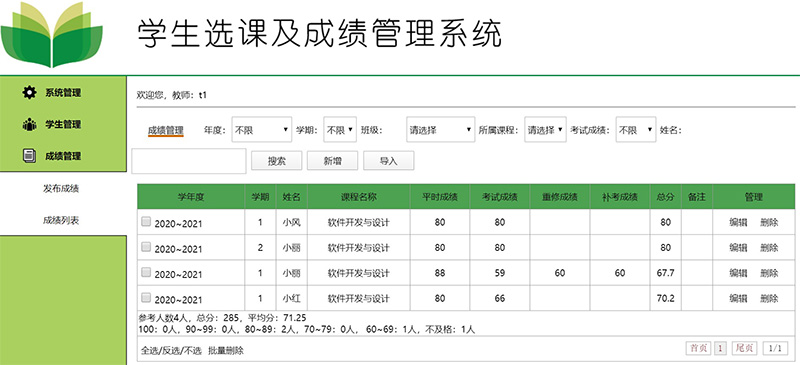
Task: Click the 欢迎您,教师:t1 greeting
Action: point(171,95)
